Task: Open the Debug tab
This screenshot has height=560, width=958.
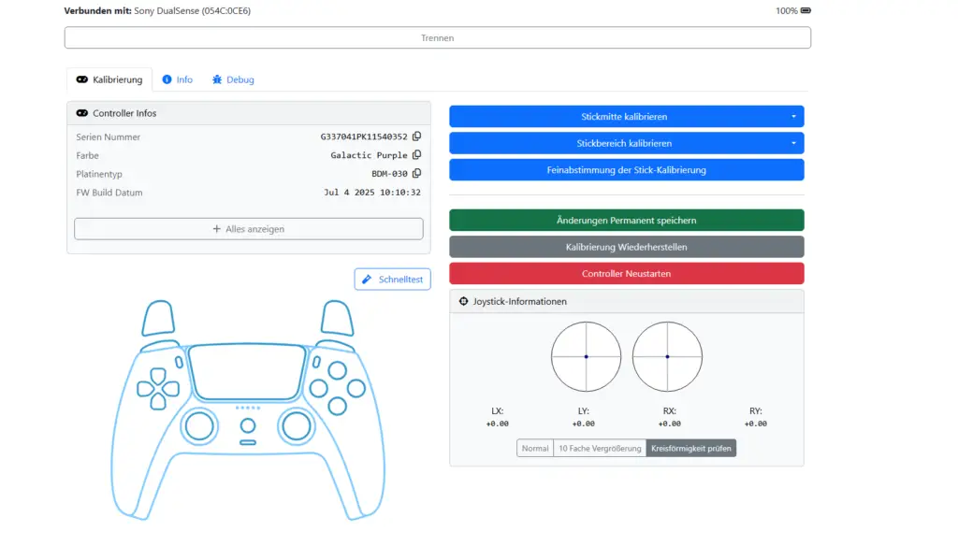Action: (x=233, y=79)
